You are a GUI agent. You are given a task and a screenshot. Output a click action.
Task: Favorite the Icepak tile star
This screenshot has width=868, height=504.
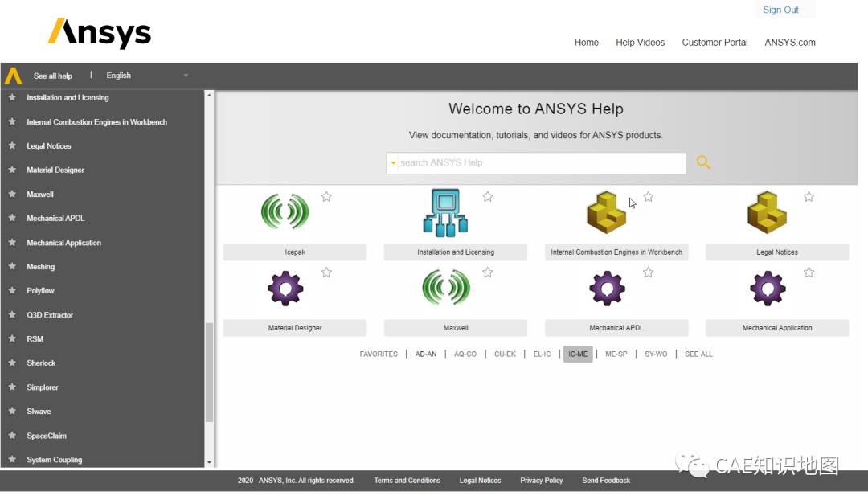coord(326,195)
